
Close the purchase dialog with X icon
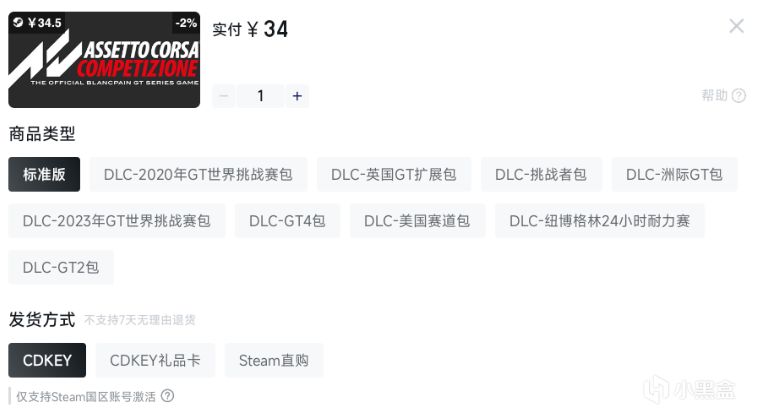[736, 26]
